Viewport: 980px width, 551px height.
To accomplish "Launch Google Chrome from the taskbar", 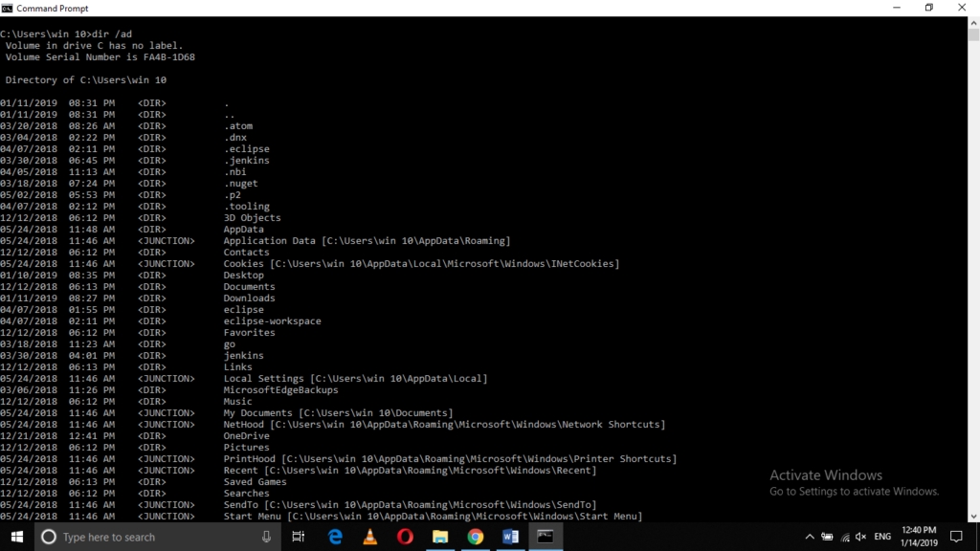I will [x=476, y=537].
